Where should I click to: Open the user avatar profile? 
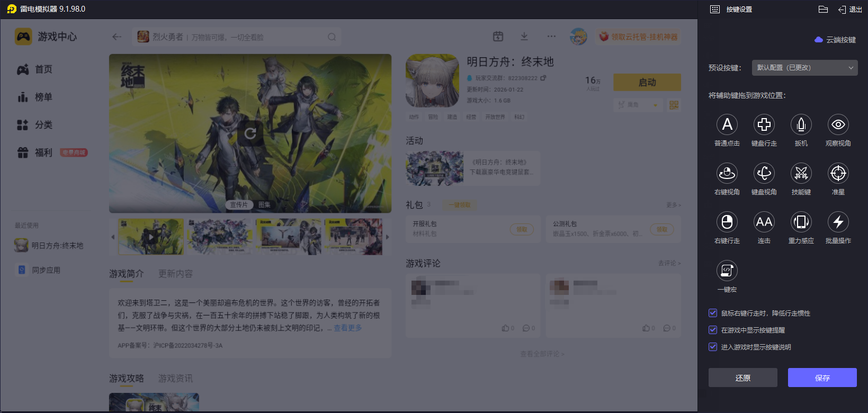(578, 37)
